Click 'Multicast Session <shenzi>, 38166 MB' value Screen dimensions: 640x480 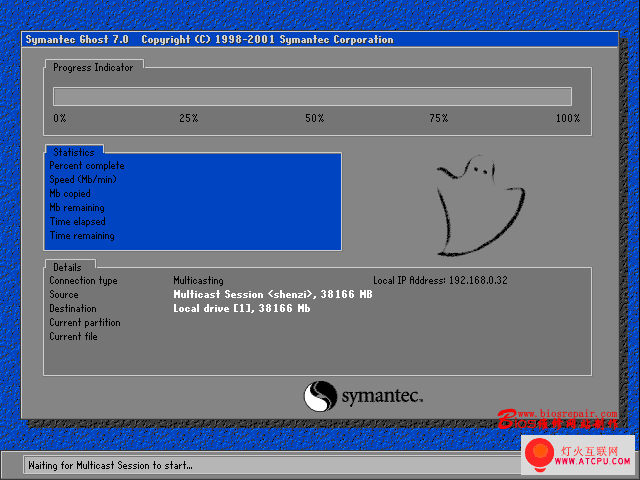click(x=273, y=294)
